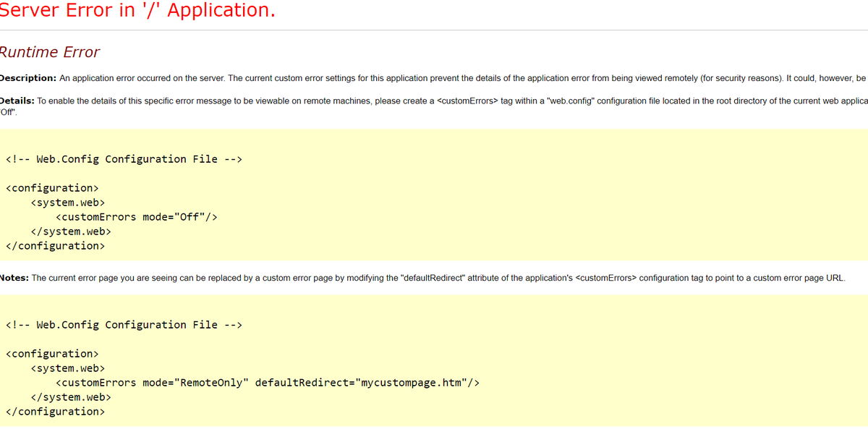This screenshot has height=445, width=868.
Task: Click the "Server Error in '/' Application." heading
Action: (137, 11)
